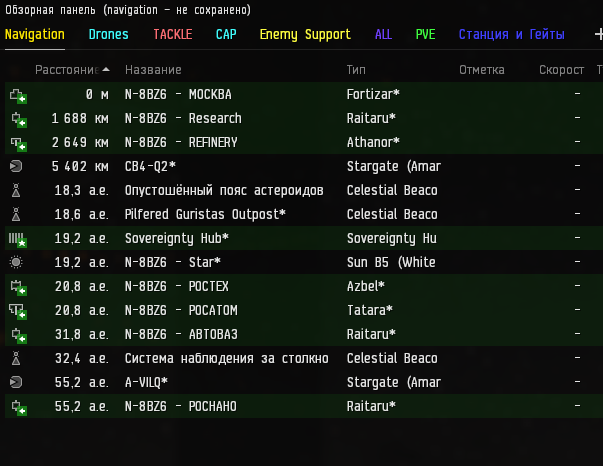
Task: Select N-8BZ6 - МОСКВА entry
Action: coord(178,94)
